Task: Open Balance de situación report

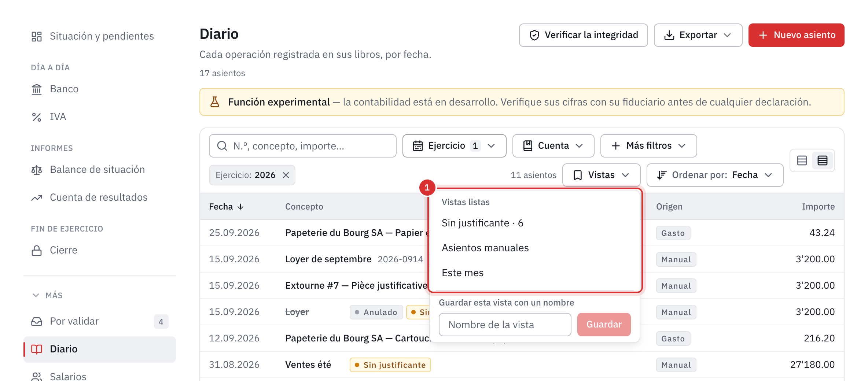Action: click(100, 169)
